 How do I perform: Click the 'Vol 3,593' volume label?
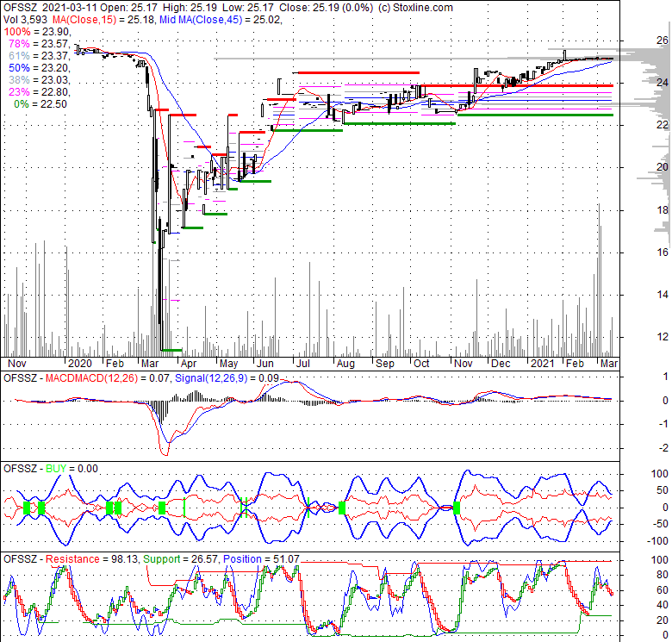[25, 20]
